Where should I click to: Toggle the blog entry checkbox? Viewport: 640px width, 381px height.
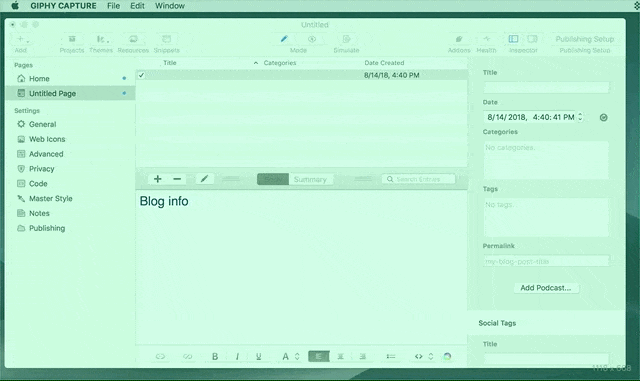(x=141, y=75)
